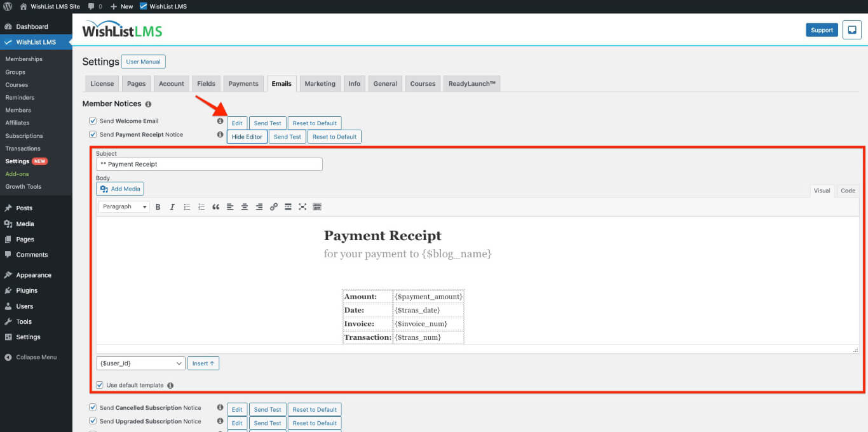The width and height of the screenshot is (868, 432).
Task: Disable Send Payment Receipt Notice
Action: click(92, 134)
